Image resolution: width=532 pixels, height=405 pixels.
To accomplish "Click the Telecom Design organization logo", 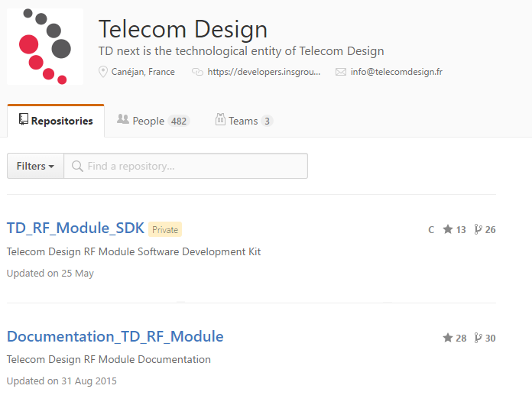I will click(45, 47).
